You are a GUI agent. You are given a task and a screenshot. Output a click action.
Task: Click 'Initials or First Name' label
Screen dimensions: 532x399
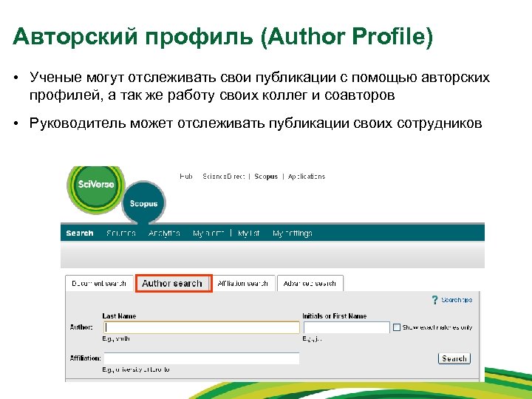(335, 316)
